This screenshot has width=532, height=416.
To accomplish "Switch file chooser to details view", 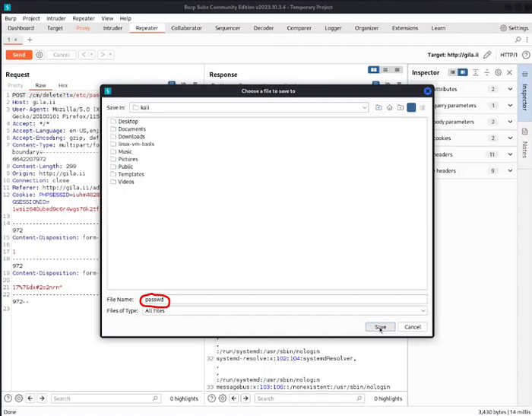I will pyautogui.click(x=423, y=108).
